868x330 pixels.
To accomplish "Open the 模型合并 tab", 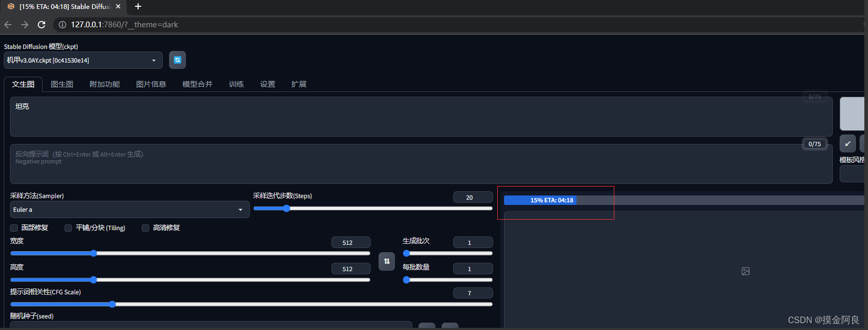I will [197, 84].
